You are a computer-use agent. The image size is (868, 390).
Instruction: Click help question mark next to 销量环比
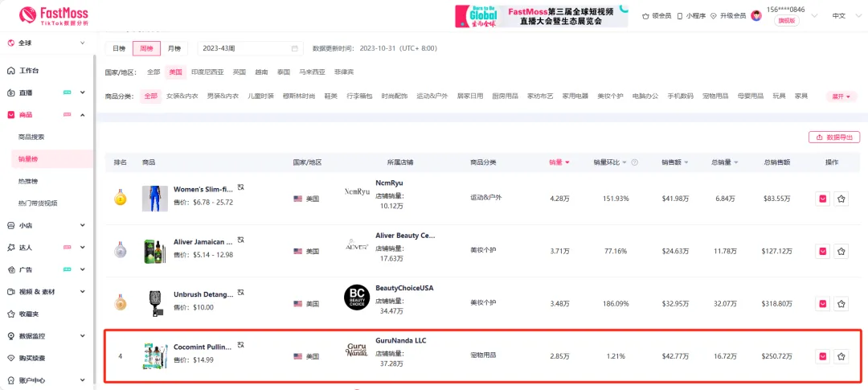[635, 162]
